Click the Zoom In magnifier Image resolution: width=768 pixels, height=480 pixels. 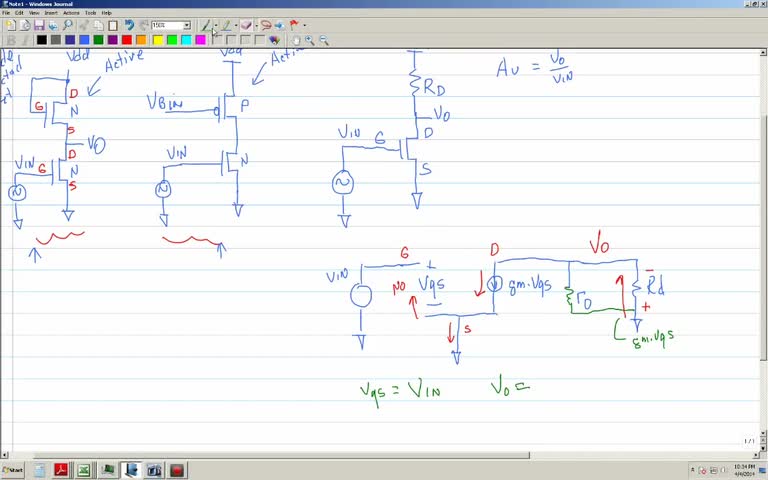pyautogui.click(x=310, y=40)
